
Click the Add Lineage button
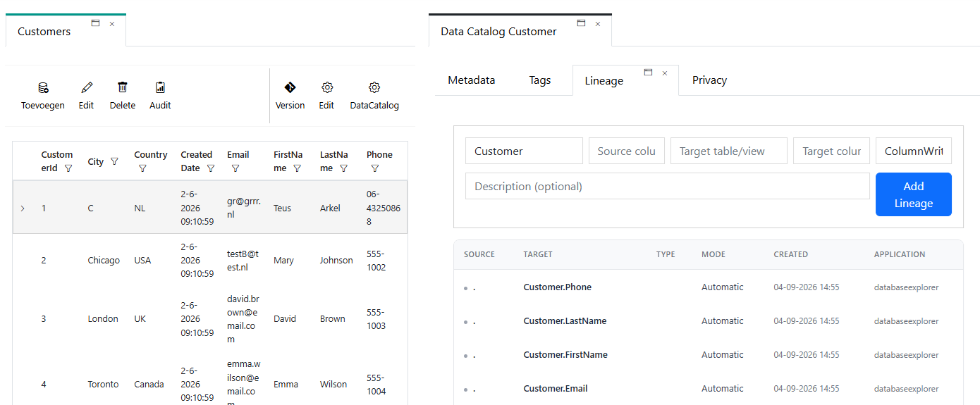[x=914, y=194]
